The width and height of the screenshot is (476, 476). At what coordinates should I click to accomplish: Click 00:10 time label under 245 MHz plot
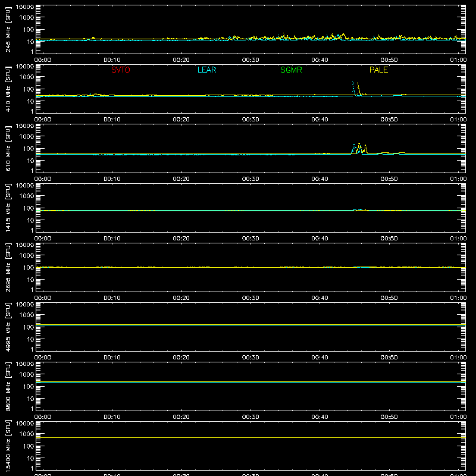coord(112,60)
